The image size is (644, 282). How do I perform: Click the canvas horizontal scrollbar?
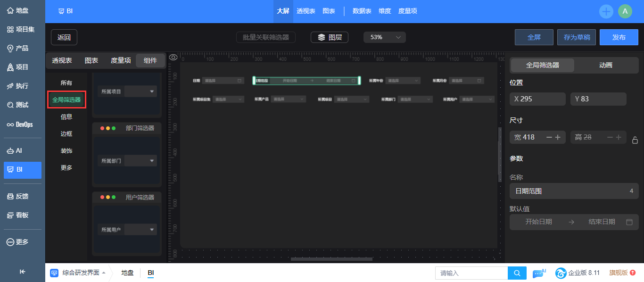pyautogui.click(x=331, y=259)
